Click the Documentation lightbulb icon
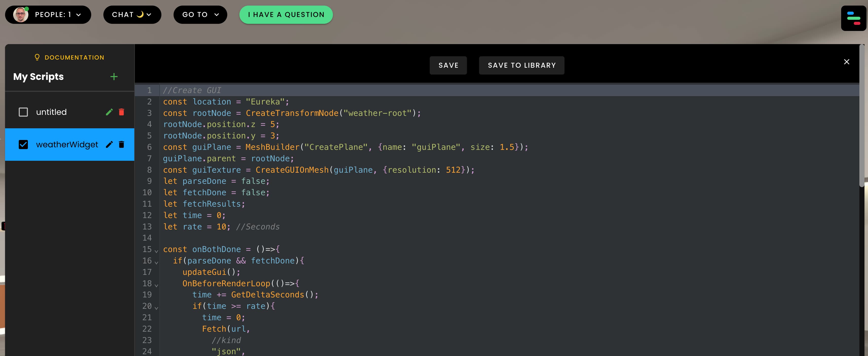This screenshot has height=356, width=868. click(x=37, y=57)
